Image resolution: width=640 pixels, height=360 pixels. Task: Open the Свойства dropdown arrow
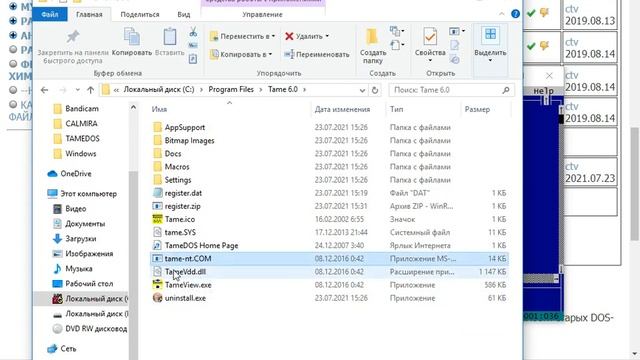(430, 61)
